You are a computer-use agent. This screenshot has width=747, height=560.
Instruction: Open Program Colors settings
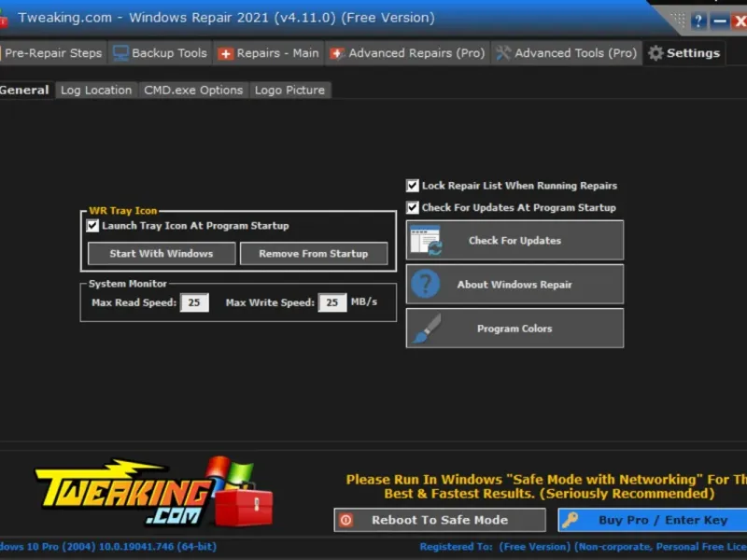point(514,329)
